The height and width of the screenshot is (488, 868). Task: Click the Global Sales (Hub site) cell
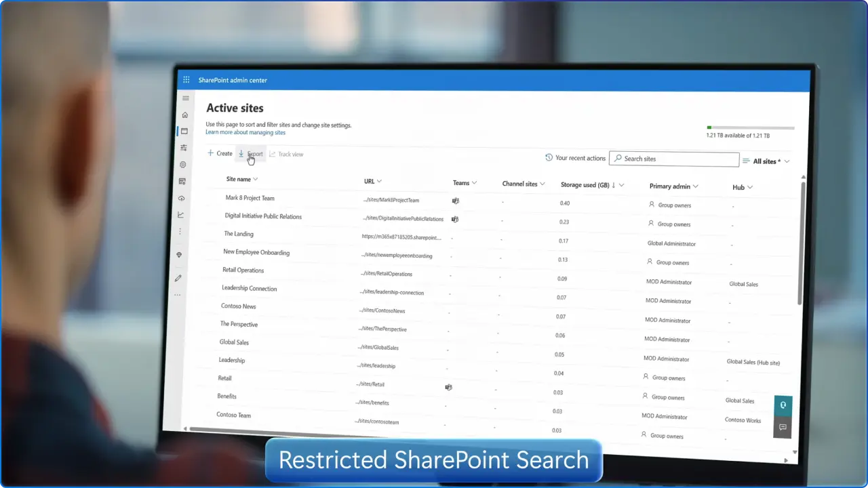pos(753,362)
